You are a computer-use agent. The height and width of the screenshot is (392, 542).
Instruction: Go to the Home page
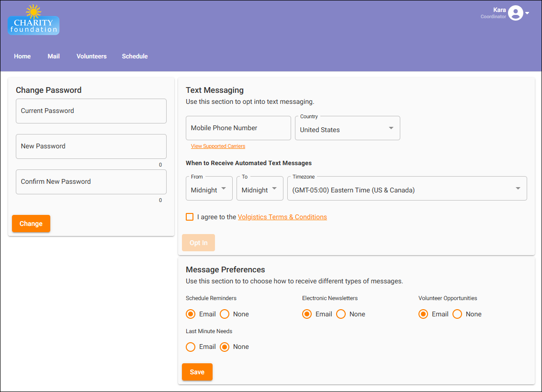coord(22,56)
